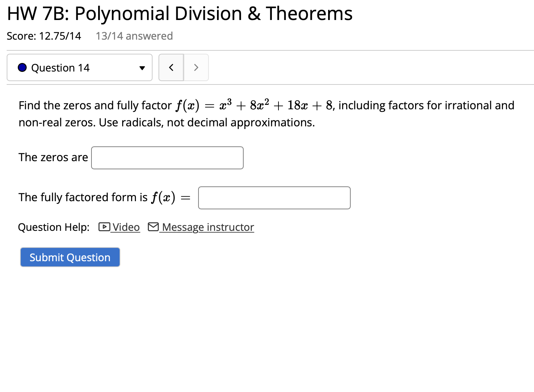534x392 pixels.
Task: Open the Message instructor link
Action: point(207,227)
